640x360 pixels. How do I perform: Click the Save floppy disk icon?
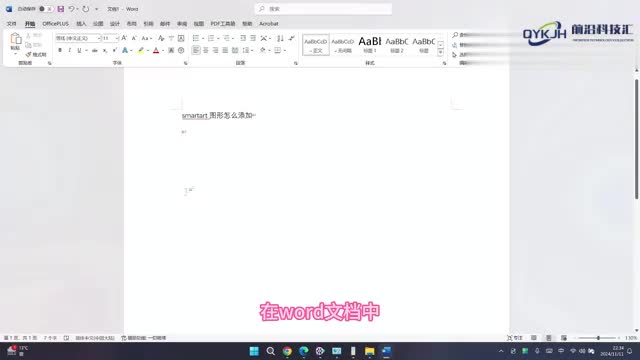pos(60,9)
